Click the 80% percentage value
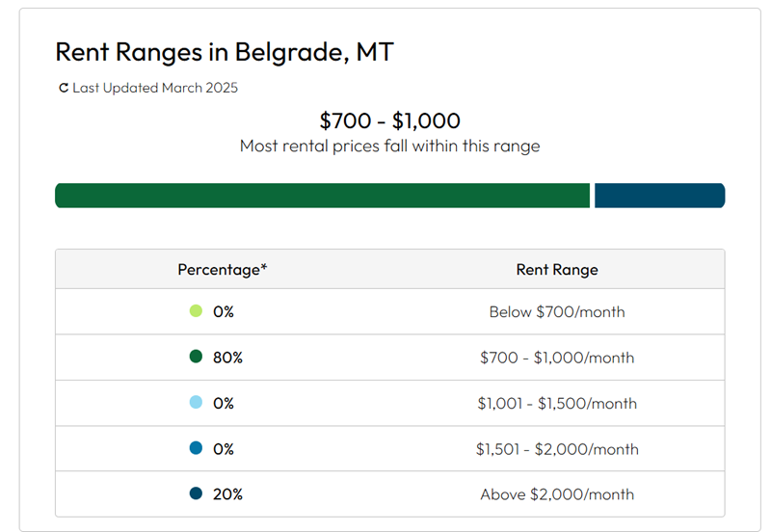 (x=227, y=358)
